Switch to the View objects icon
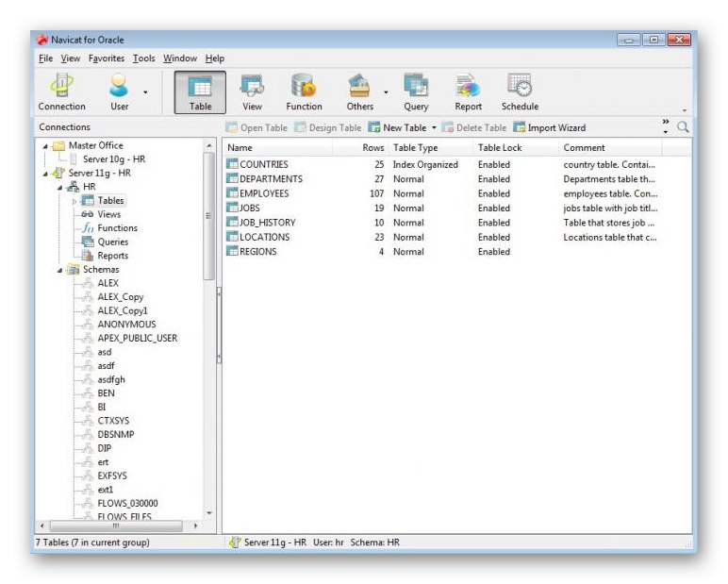The width and height of the screenshot is (728, 584). [x=252, y=92]
